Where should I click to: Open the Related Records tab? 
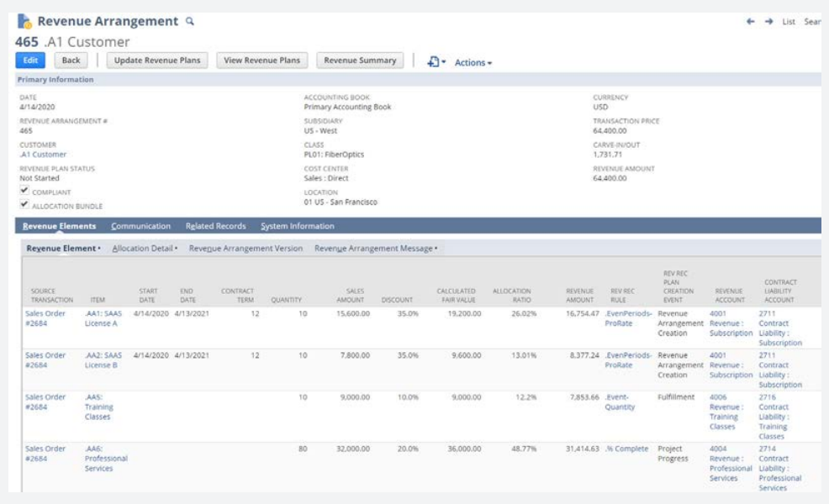[215, 226]
